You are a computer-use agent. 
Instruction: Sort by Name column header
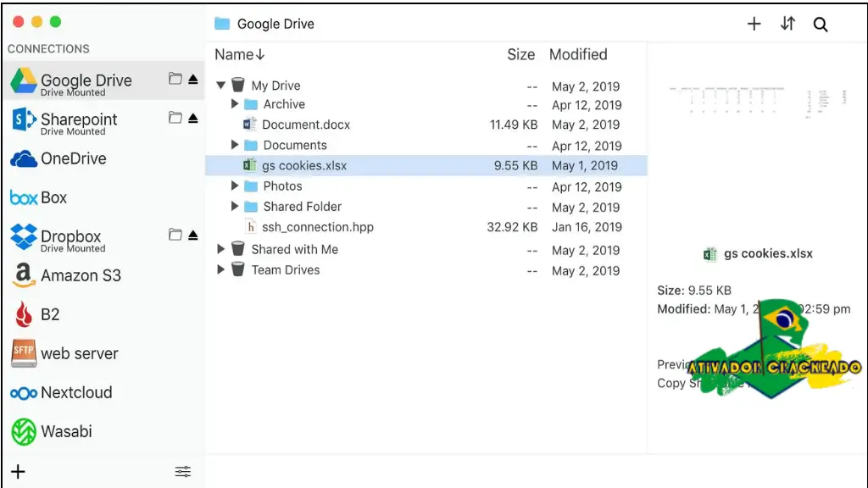pyautogui.click(x=240, y=55)
